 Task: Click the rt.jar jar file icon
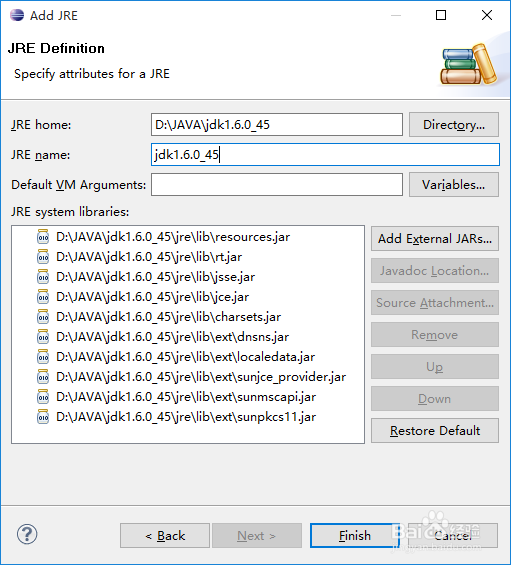coord(43,257)
